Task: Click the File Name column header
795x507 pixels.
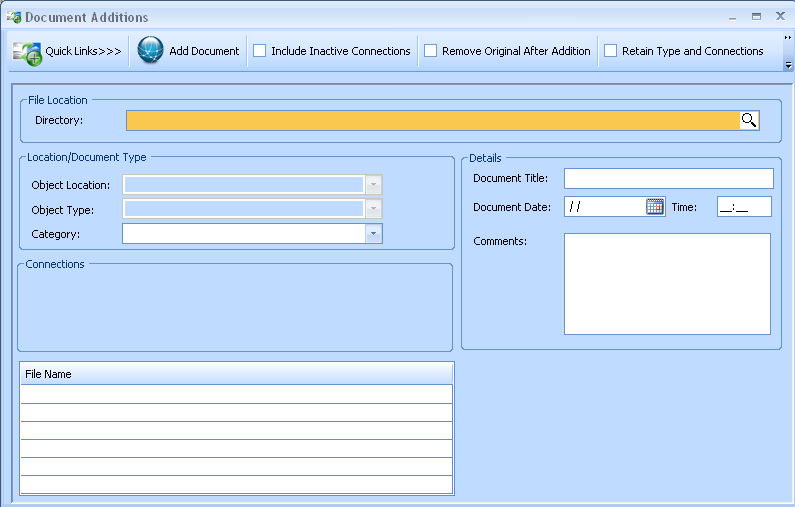Action: coord(236,374)
